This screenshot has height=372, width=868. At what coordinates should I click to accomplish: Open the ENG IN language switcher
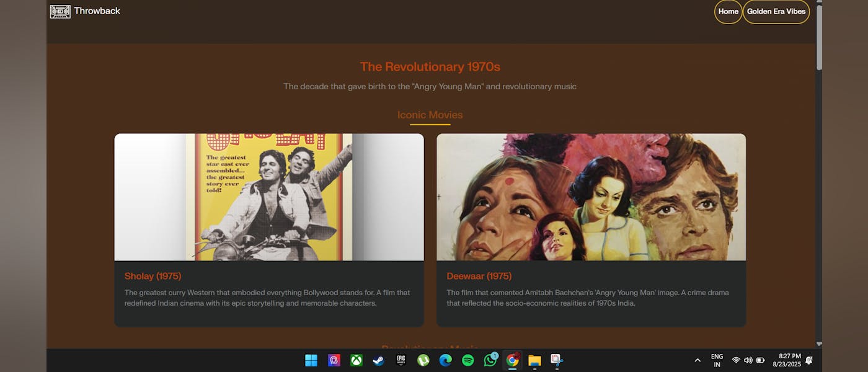point(717,360)
